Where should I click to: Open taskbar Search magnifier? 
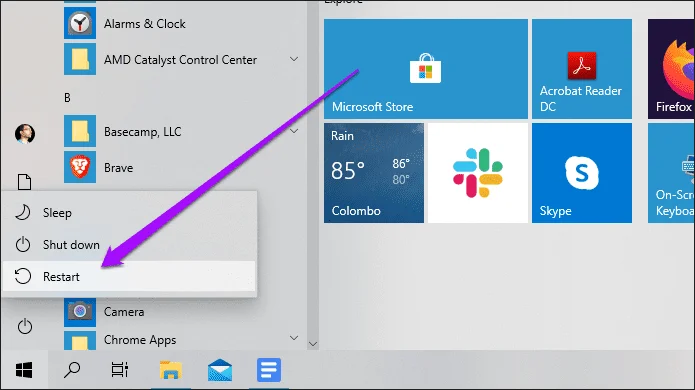[x=72, y=370]
